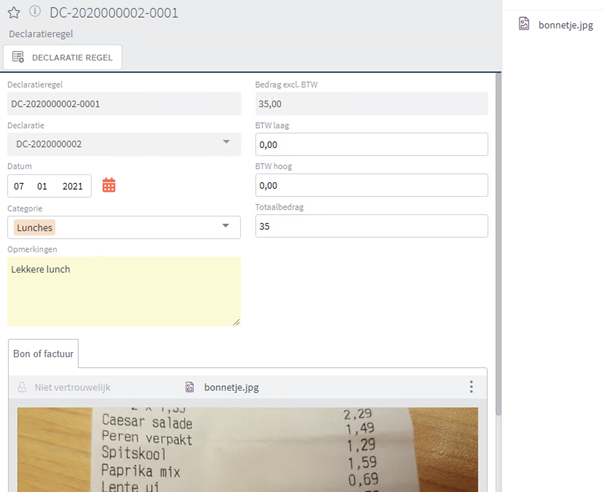The image size is (604, 492).
Task: Click the Totaalbedrag field
Action: tap(371, 226)
